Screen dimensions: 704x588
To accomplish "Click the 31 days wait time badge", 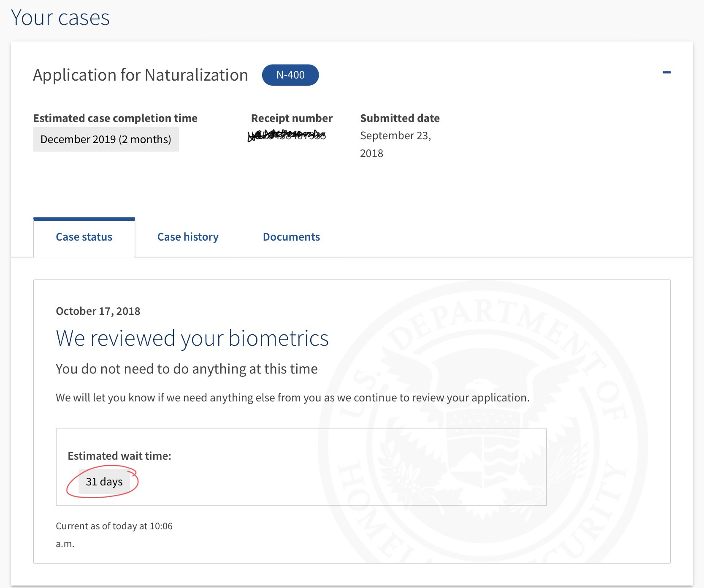I will point(104,482).
